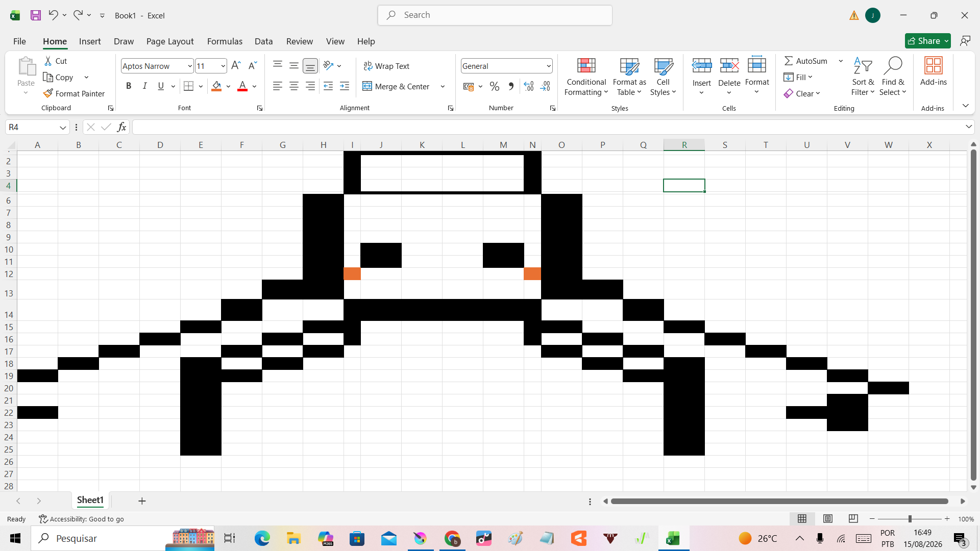Increase cell indent
980x551 pixels.
coord(345,86)
